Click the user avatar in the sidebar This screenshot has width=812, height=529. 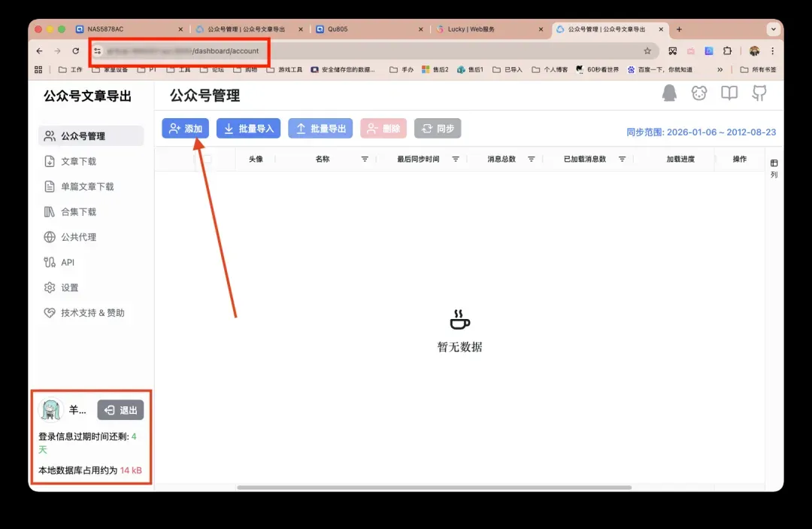point(51,410)
